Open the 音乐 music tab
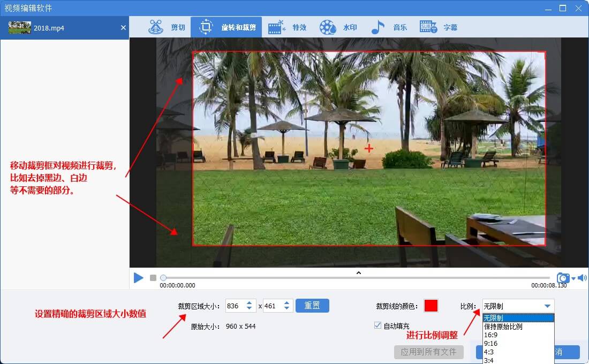The width and height of the screenshot is (589, 364). pos(389,27)
